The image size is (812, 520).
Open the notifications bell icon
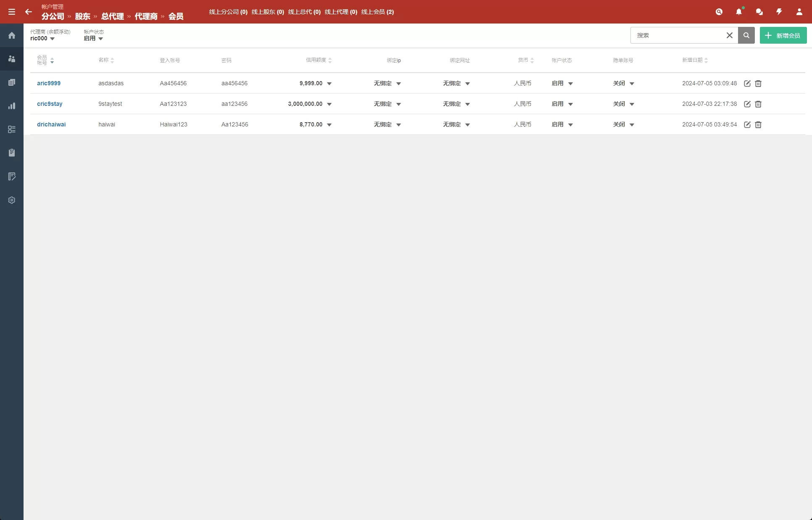pyautogui.click(x=739, y=12)
